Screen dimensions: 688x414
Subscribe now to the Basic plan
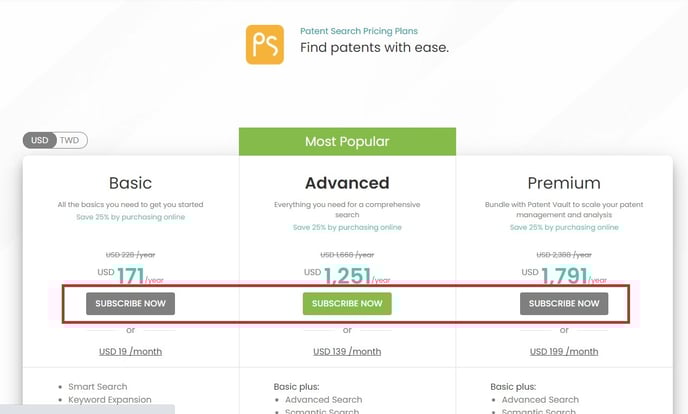(130, 303)
